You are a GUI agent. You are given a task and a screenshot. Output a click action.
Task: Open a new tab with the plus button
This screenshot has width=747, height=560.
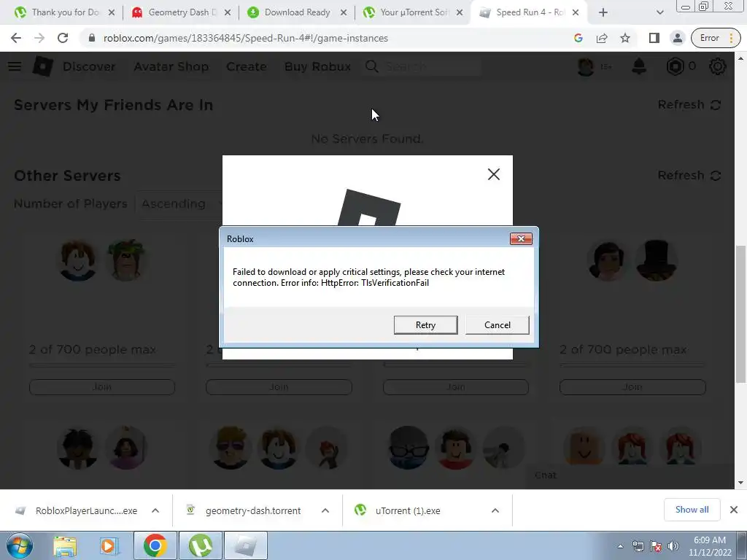603,12
